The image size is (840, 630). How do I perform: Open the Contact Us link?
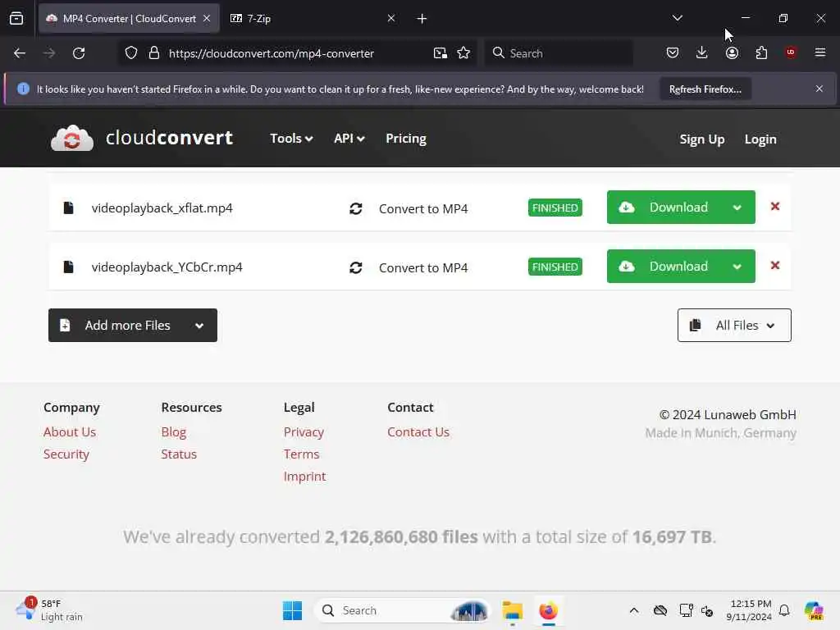418,431
